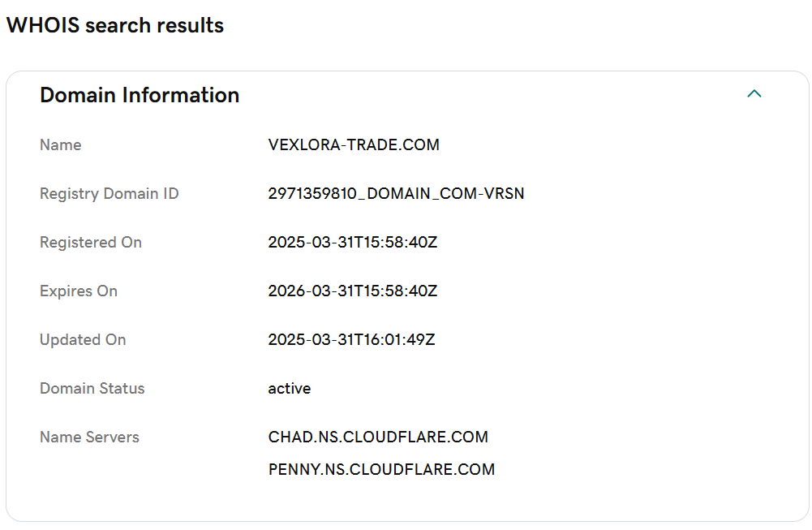Screen dimensions: 812x530
Task: Select the PENNY.NS.CLOUDFLARE.COM name server
Action: pos(381,470)
